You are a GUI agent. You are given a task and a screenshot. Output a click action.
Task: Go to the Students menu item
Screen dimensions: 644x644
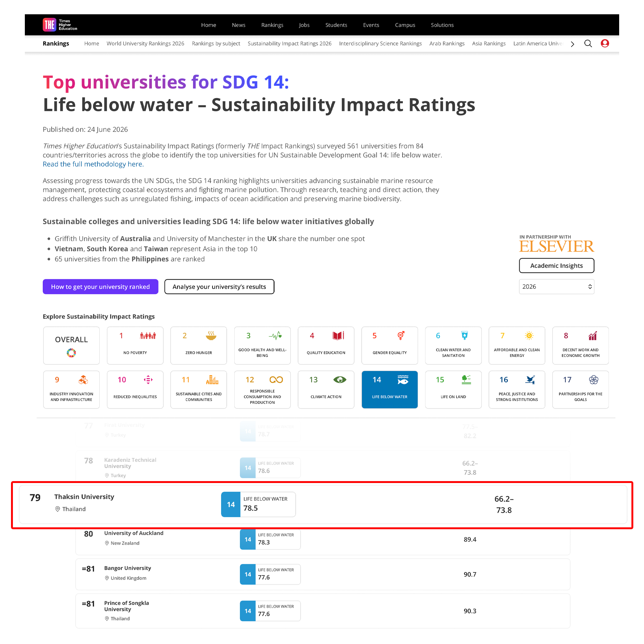click(x=336, y=25)
